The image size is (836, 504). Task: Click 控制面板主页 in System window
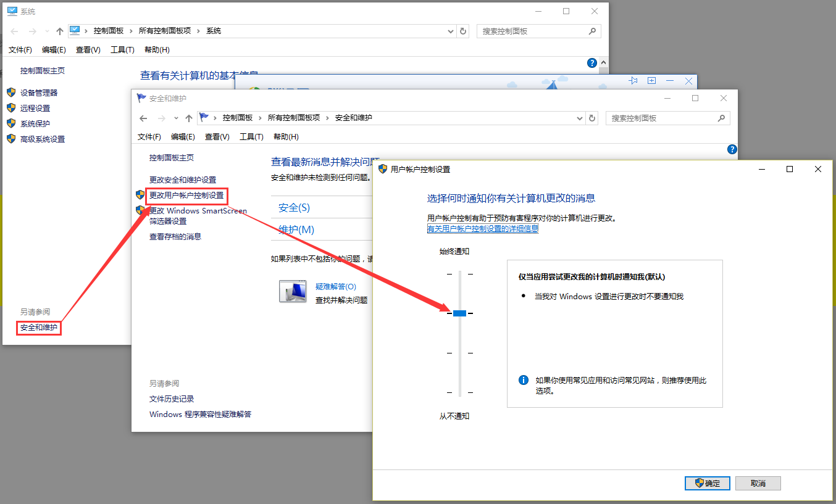click(x=43, y=71)
